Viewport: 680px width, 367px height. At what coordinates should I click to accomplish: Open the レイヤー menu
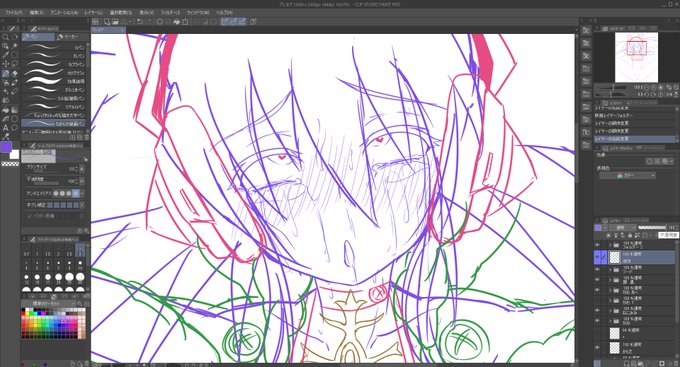coord(94,13)
